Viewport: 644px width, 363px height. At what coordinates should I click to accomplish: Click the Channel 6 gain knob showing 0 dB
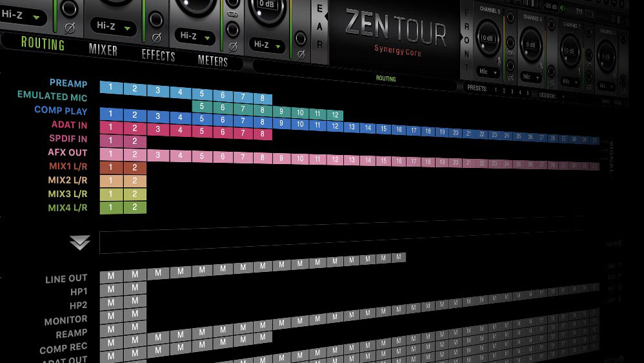530,45
